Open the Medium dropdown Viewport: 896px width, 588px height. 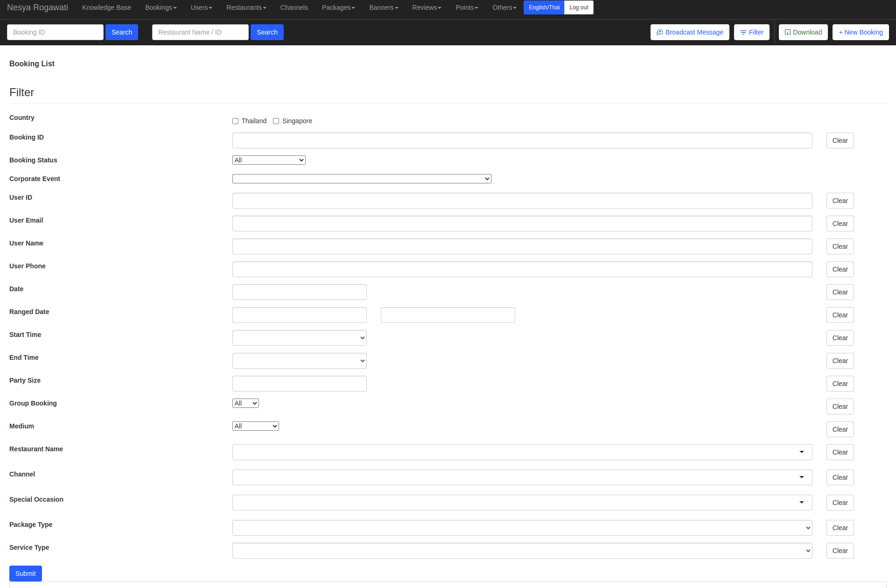pyautogui.click(x=255, y=426)
